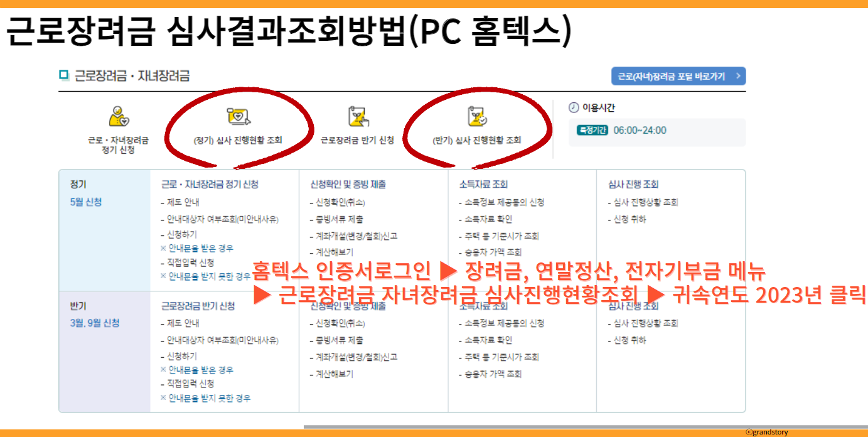Screen dimensions: 868x437
Task: Click 소득자료 확인 in the 정기 row
Action: 486,219
